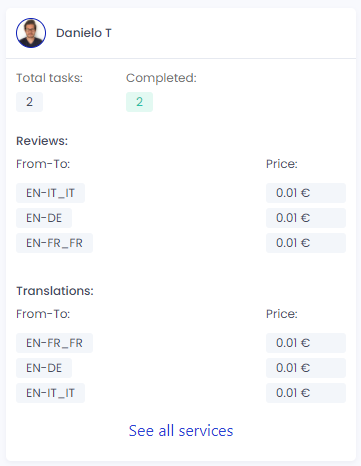Click See all services link
Screen dimensions: 361x466
click(181, 431)
